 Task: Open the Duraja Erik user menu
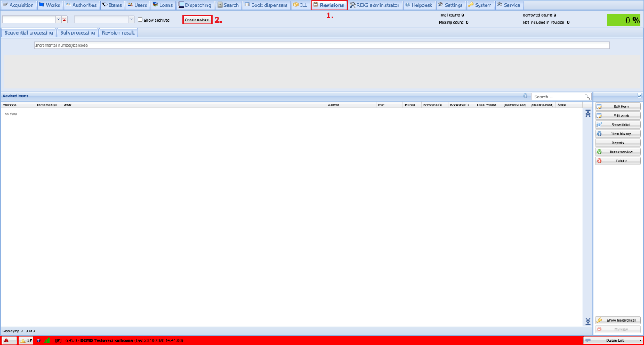pyautogui.click(x=613, y=340)
